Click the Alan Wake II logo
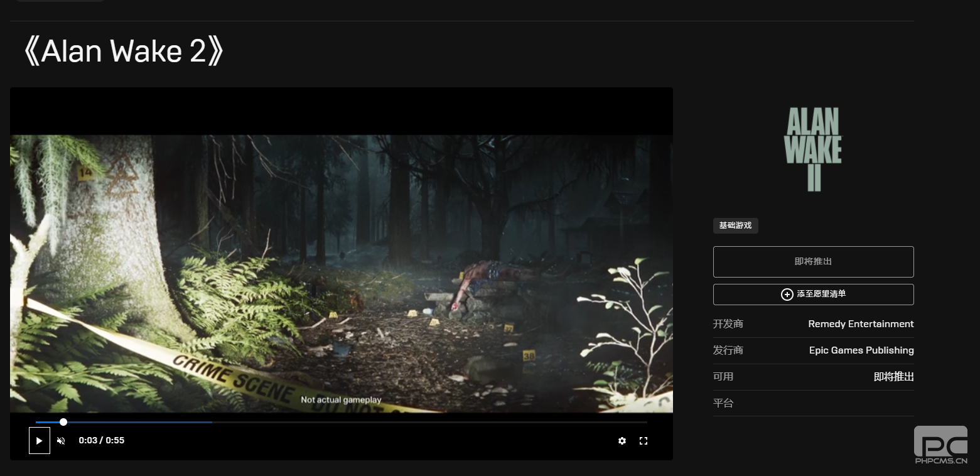Viewport: 980px width, 476px height. pos(813,149)
